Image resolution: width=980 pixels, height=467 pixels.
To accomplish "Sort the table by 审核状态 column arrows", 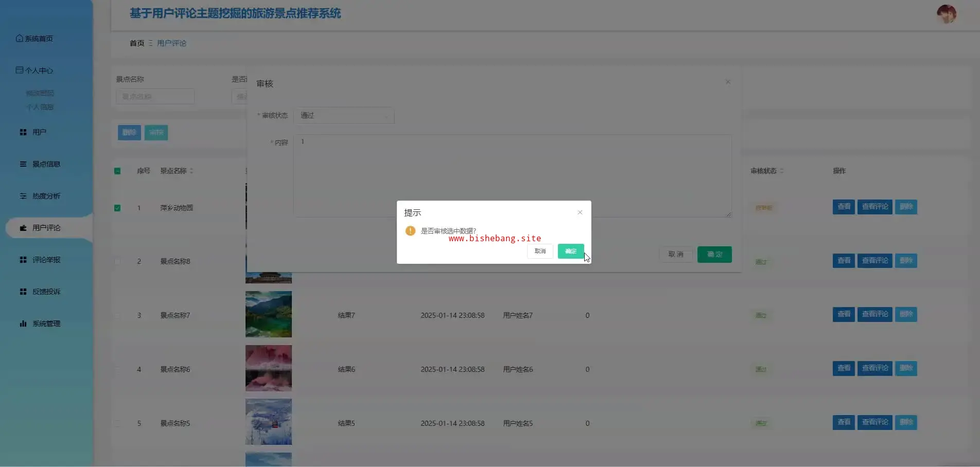I will 781,171.
